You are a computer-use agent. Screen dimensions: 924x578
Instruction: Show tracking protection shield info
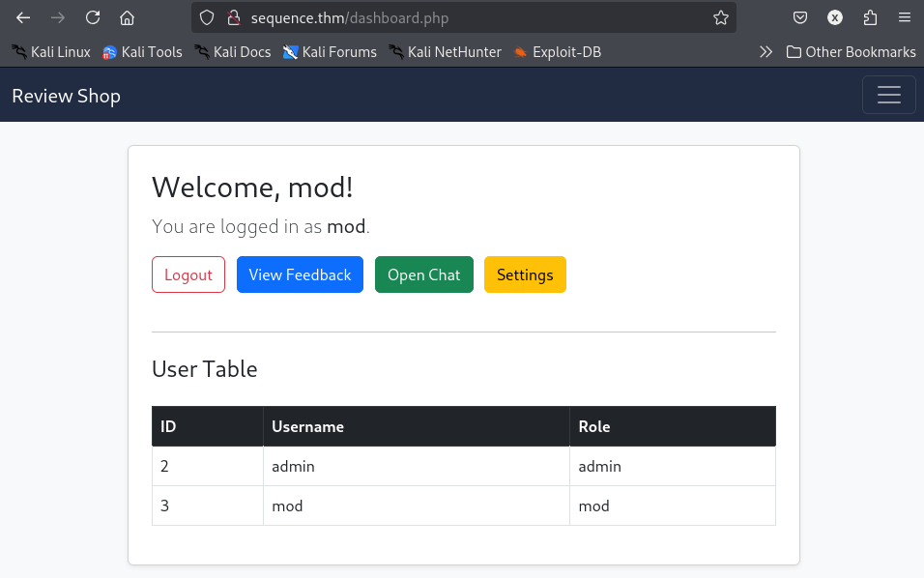[207, 17]
